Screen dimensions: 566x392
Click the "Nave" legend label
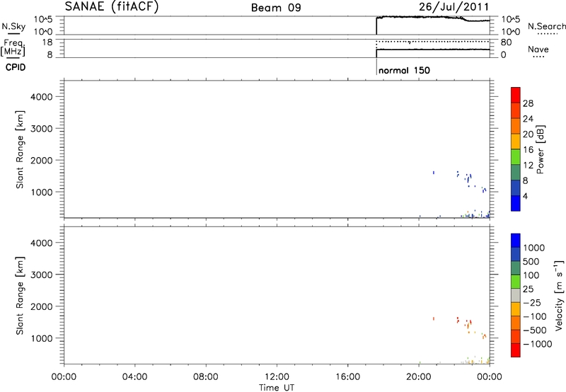[538, 50]
